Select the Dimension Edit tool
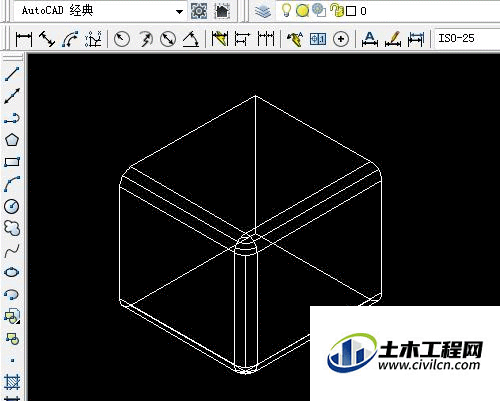500x401 pixels. click(x=370, y=39)
